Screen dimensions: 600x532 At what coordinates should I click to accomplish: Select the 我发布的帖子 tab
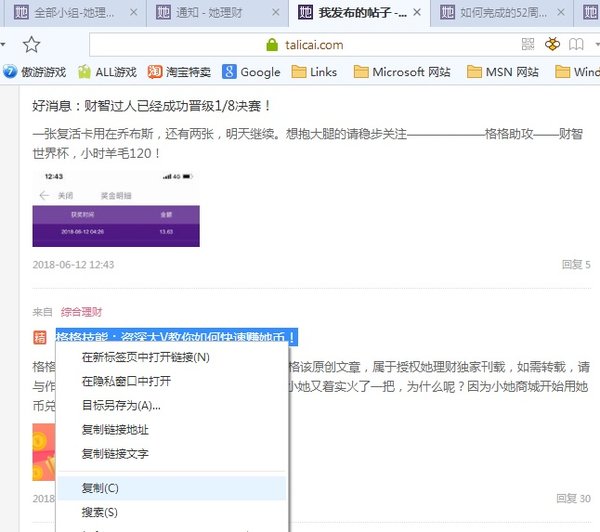359,13
